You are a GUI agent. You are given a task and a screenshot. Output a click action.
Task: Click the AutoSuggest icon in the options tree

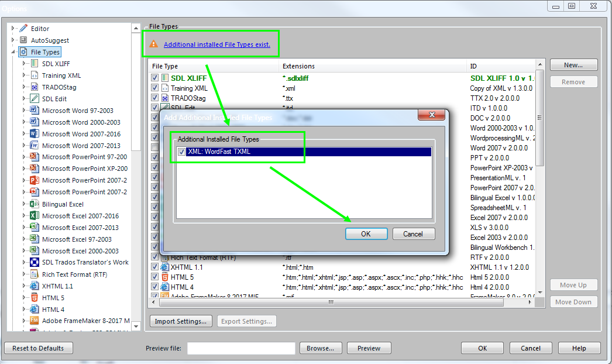tap(23, 40)
